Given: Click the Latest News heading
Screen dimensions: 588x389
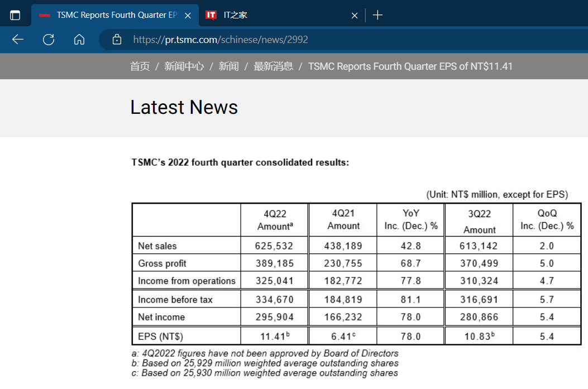Looking at the screenshot, I should point(184,107).
